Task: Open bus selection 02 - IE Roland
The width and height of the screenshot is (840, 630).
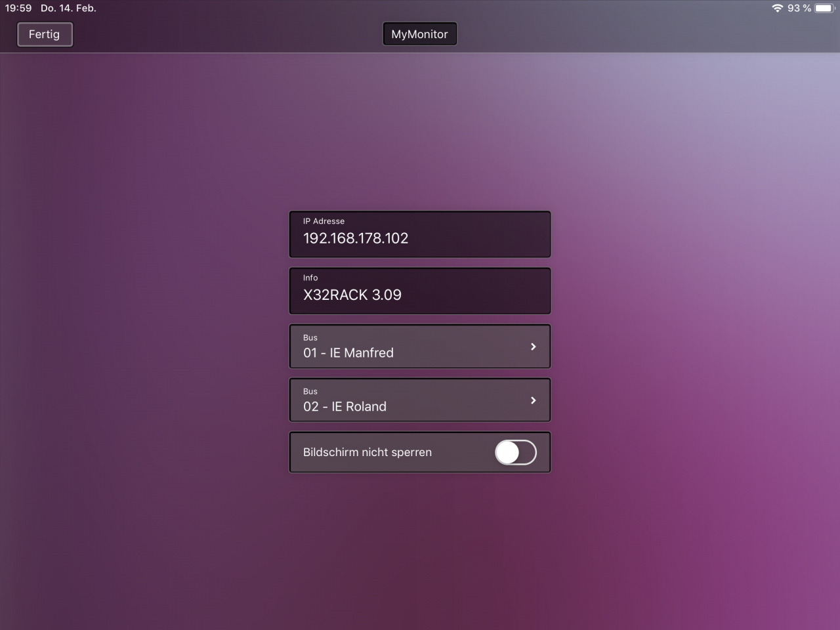Action: point(420,400)
